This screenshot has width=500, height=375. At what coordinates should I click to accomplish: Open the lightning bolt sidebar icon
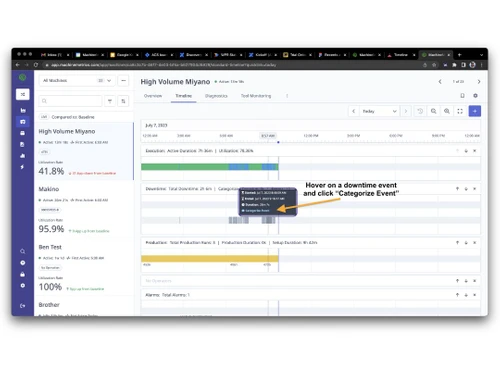click(x=22, y=167)
